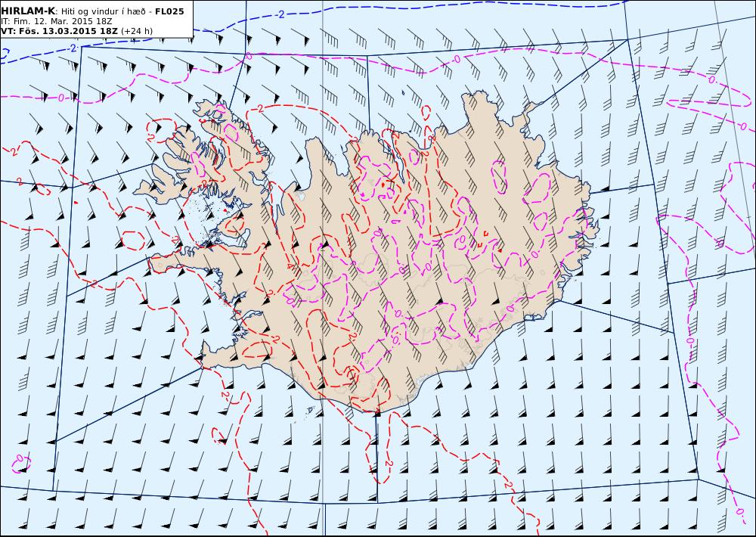Click the 'Hiti og vindur í hæð' chart title
The image size is (756, 537).
(104, 11)
